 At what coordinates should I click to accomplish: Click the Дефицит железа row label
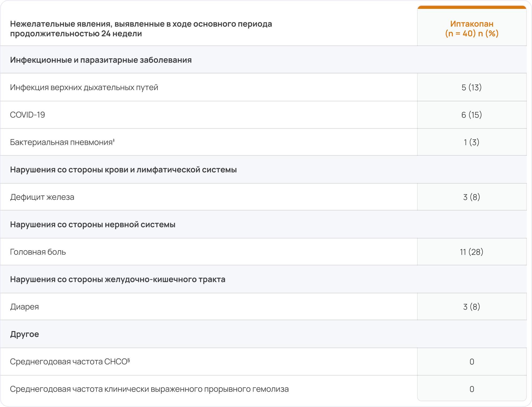(42, 197)
